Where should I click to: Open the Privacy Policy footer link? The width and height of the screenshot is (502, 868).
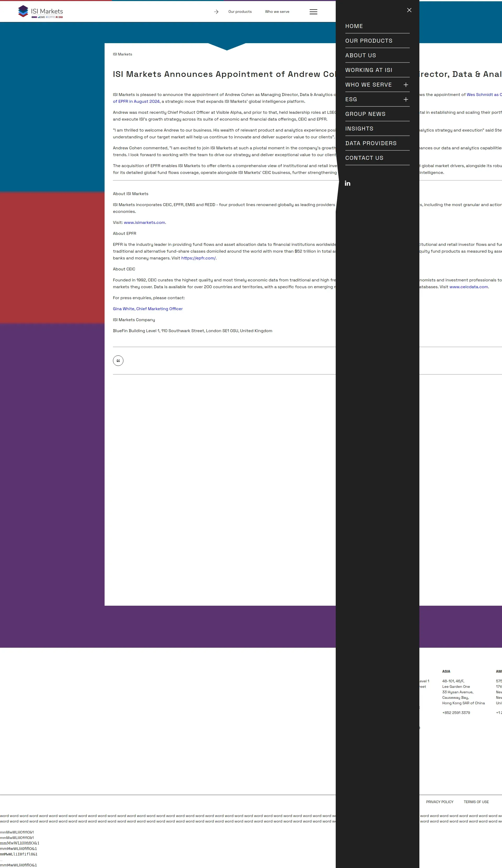click(440, 802)
